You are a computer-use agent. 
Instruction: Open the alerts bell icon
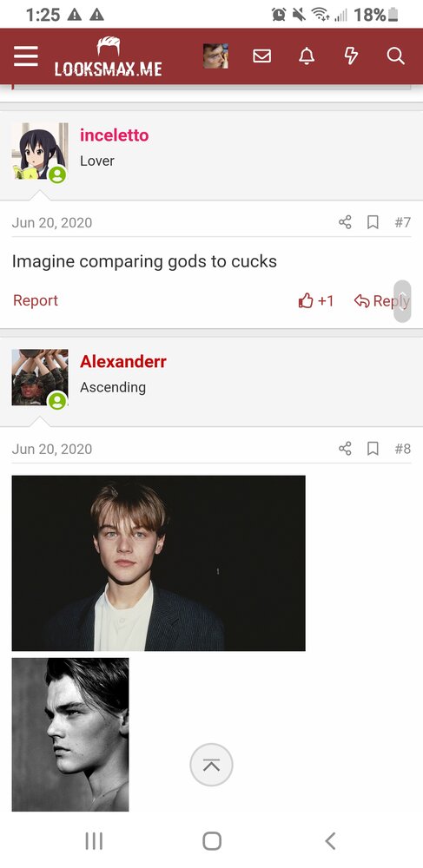(x=307, y=56)
